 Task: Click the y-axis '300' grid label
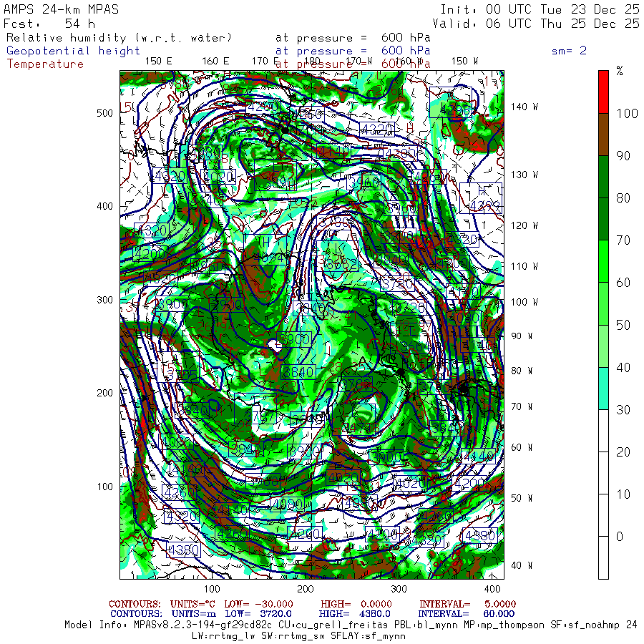coord(104,300)
